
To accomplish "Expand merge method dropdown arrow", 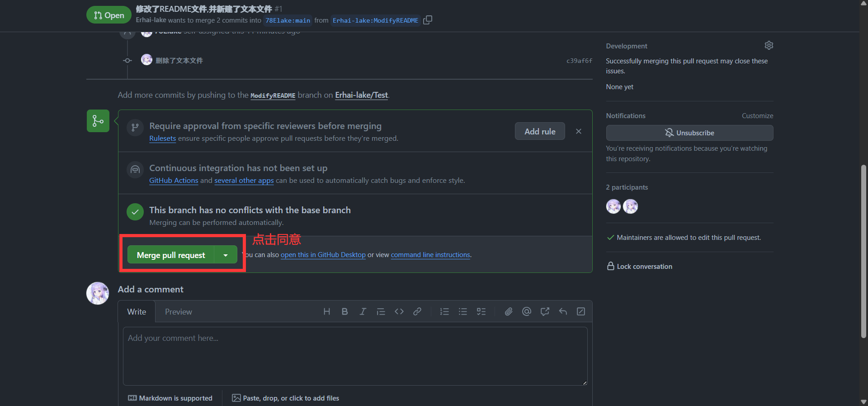I will pos(226,255).
